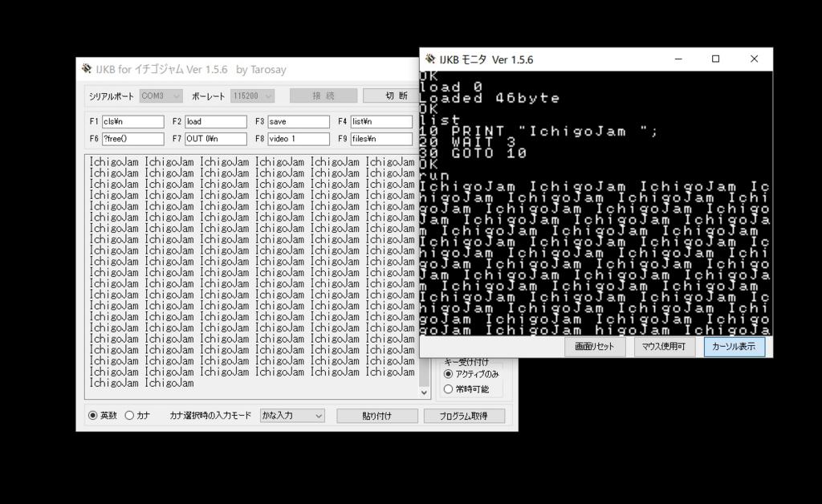
Task: Click the F4 list¥n input field
Action: (x=381, y=121)
